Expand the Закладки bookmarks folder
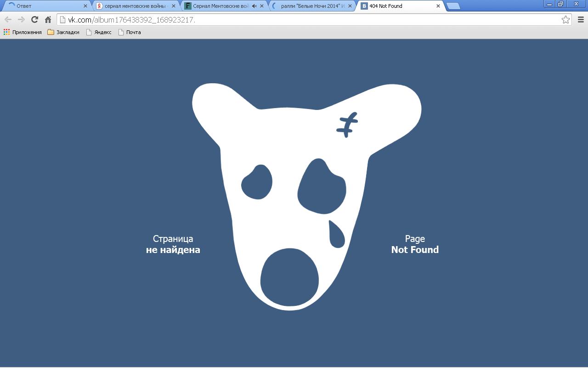 coord(63,32)
